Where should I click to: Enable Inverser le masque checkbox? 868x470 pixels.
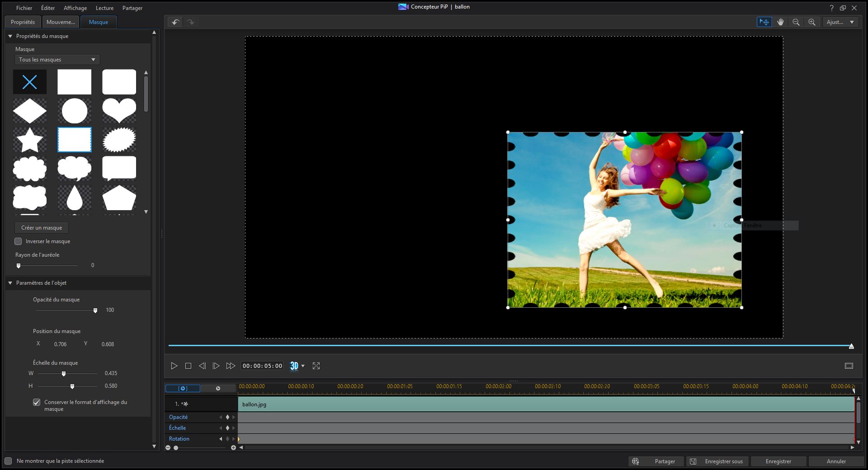pyautogui.click(x=19, y=241)
